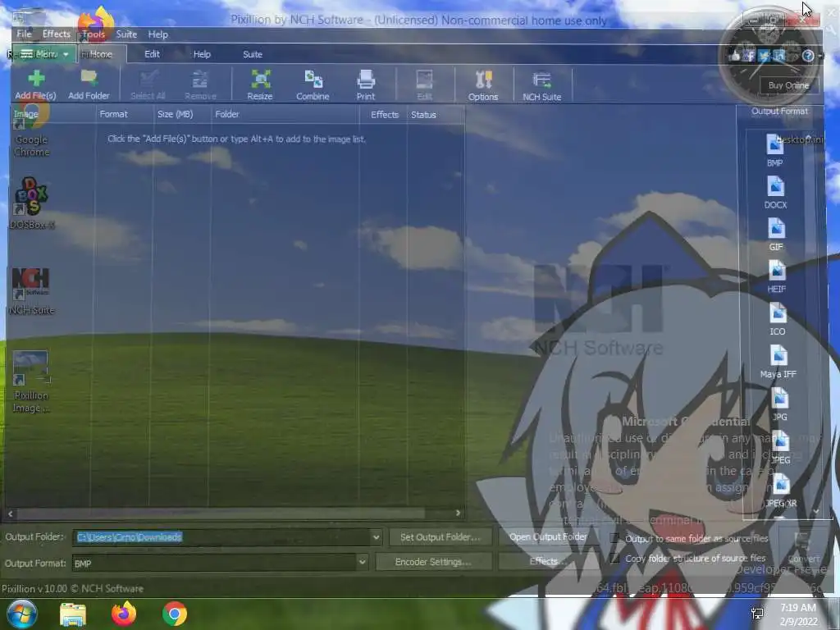Select Maya IFF in Output Format list

778,362
